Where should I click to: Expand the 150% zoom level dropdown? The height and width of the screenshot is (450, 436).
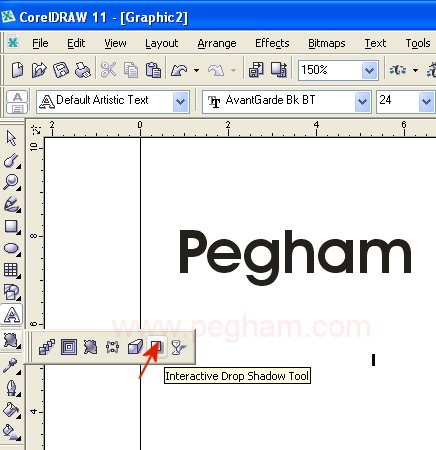point(369,70)
